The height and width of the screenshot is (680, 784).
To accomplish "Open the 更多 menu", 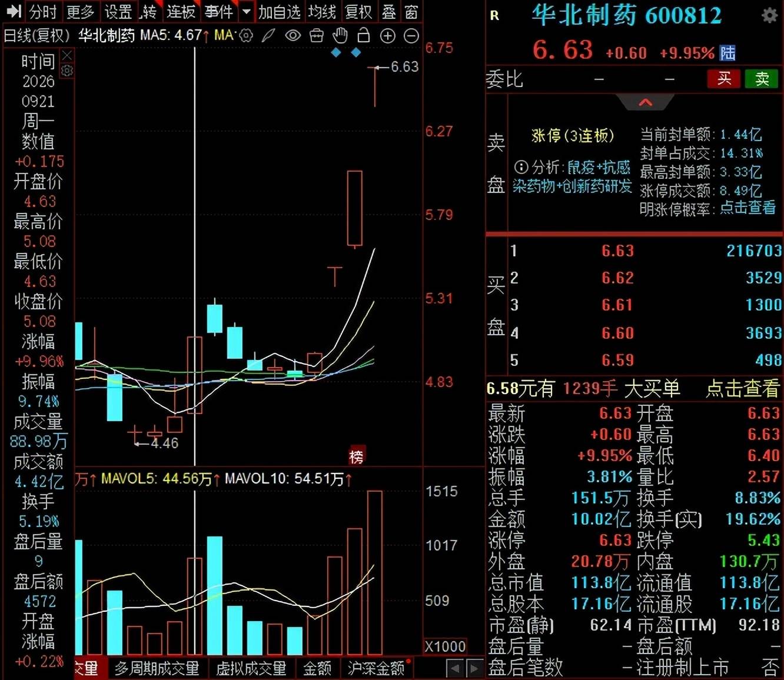I will [x=81, y=11].
